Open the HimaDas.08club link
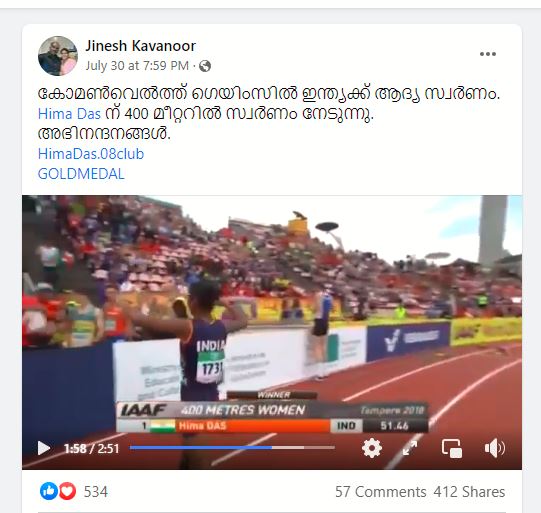Image resolution: width=541 pixels, height=513 pixels. (x=91, y=154)
